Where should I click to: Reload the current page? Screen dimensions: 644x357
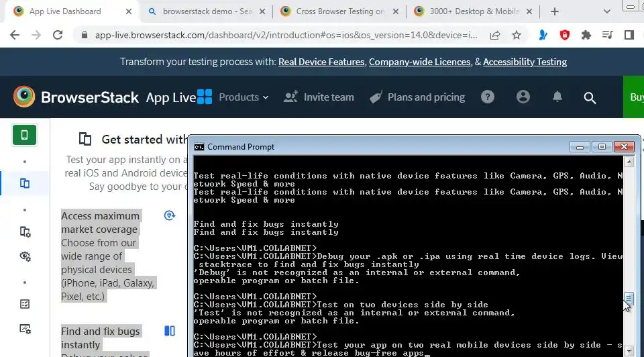pyautogui.click(x=58, y=36)
